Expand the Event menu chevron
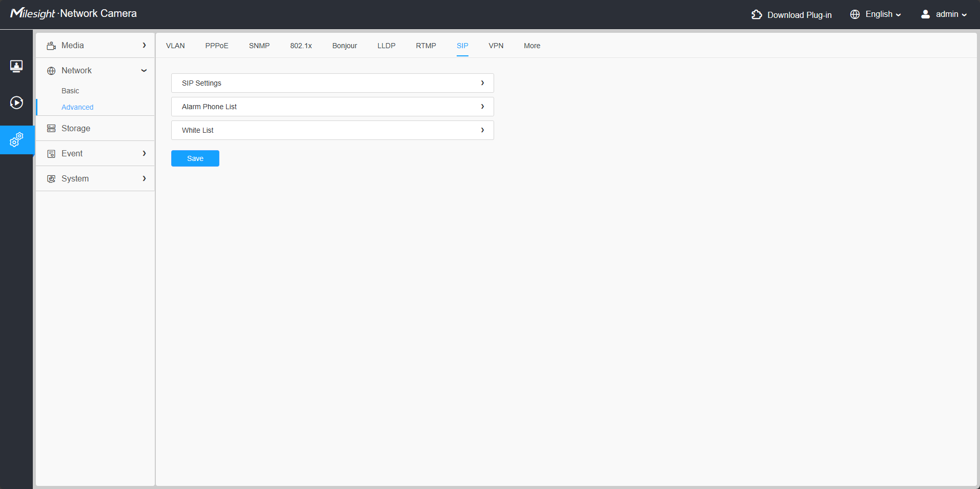 click(x=145, y=153)
